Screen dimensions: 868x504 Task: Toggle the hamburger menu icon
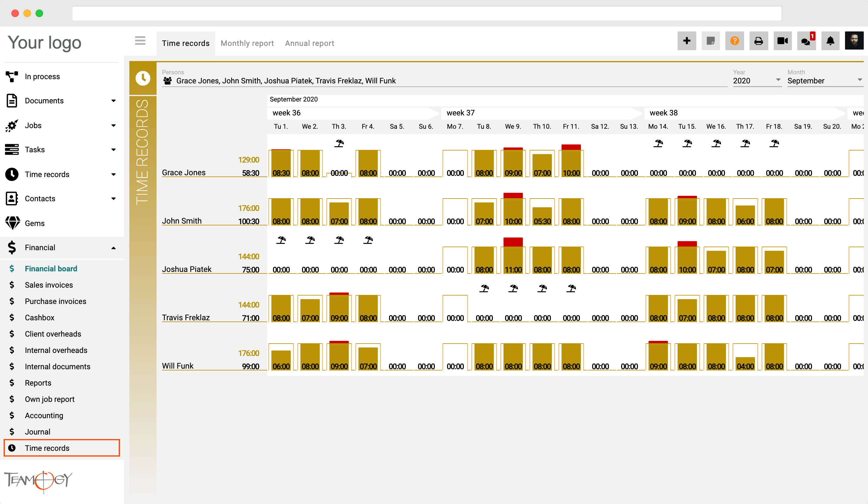[140, 40]
